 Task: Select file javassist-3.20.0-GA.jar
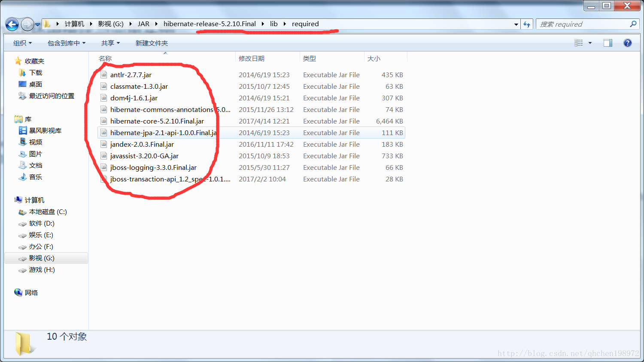tap(144, 156)
